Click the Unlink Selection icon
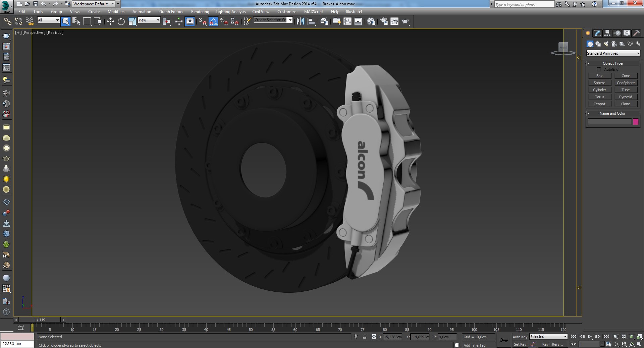 tap(18, 21)
